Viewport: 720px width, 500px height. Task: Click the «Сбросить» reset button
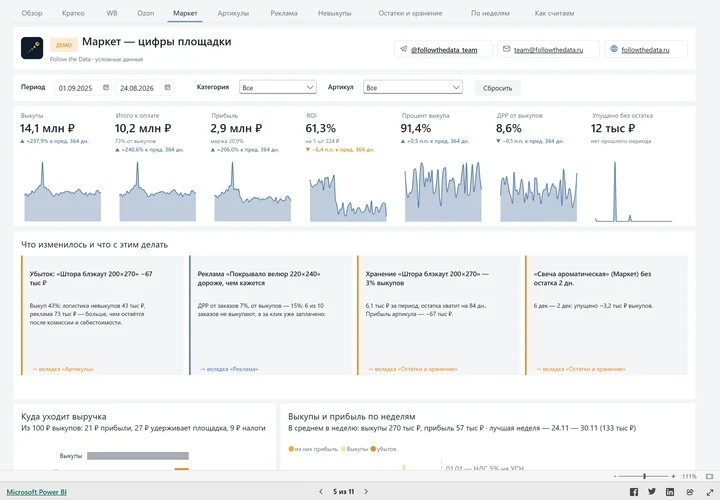tap(497, 88)
